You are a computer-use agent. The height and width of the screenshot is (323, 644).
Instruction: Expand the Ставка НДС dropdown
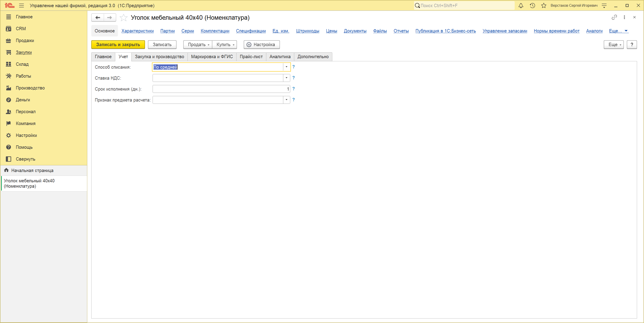pos(286,78)
